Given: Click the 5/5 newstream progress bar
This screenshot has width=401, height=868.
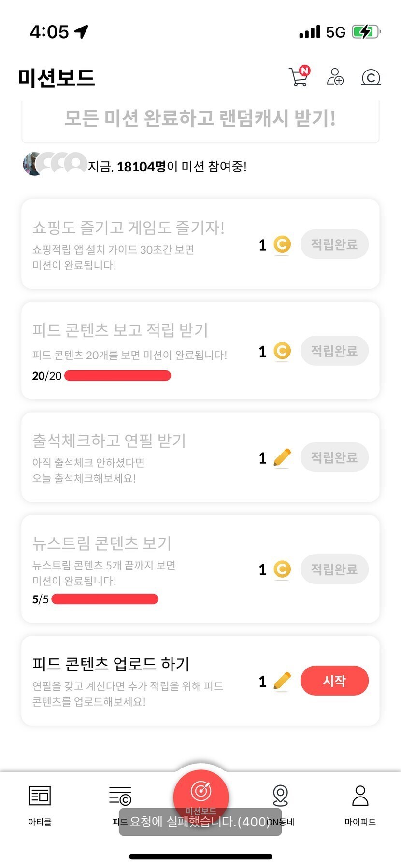Looking at the screenshot, I should (105, 599).
